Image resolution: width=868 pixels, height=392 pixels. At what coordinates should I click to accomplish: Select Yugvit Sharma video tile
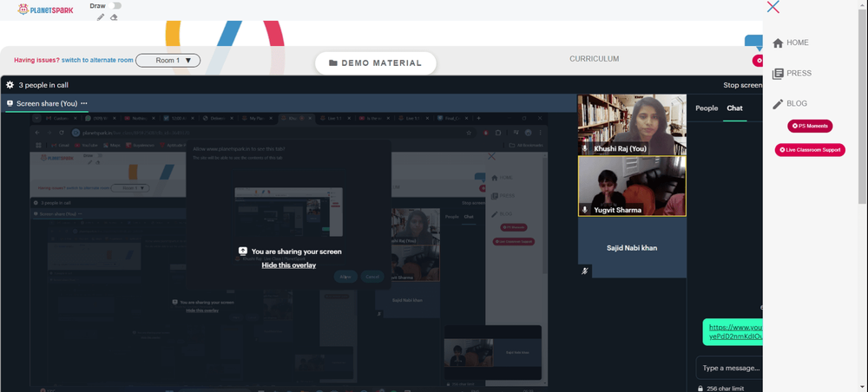(632, 186)
